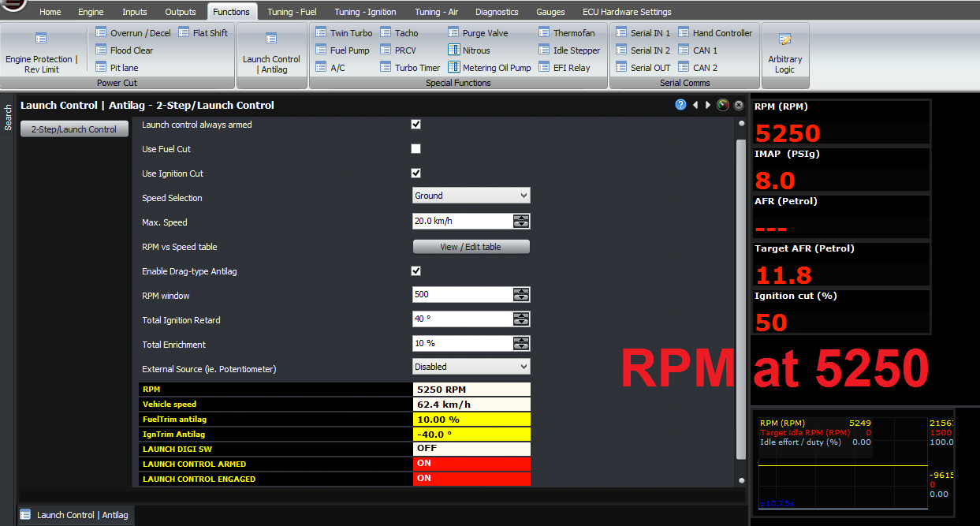The height and width of the screenshot is (526, 980).
Task: Toggle Launch control always armed checkbox
Action: (x=416, y=125)
